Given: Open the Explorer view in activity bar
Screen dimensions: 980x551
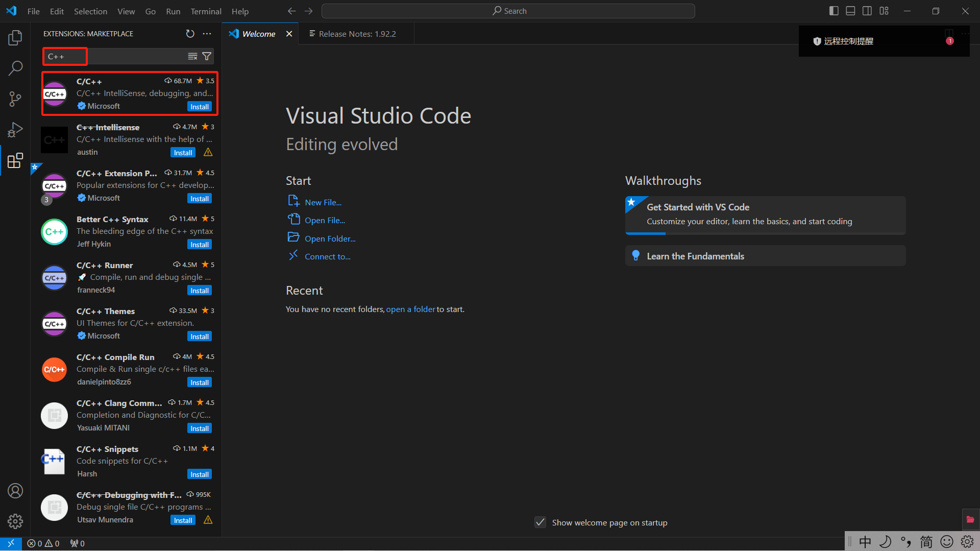Looking at the screenshot, I should click(15, 37).
